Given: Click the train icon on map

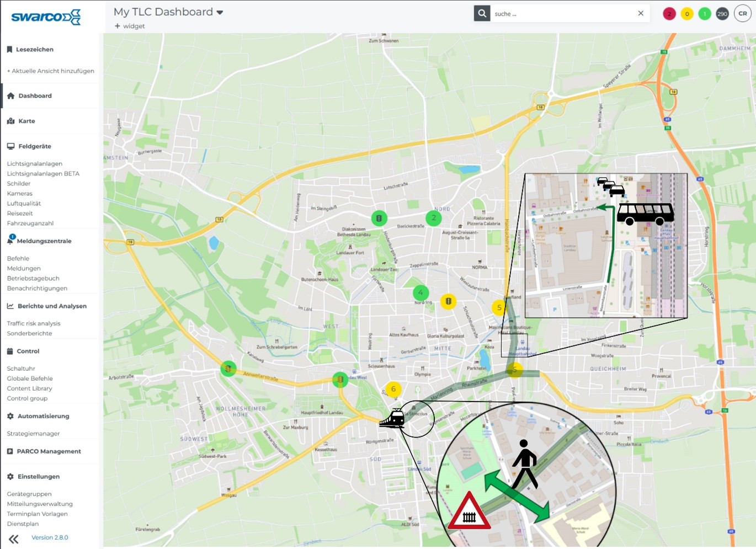Looking at the screenshot, I should [392, 419].
